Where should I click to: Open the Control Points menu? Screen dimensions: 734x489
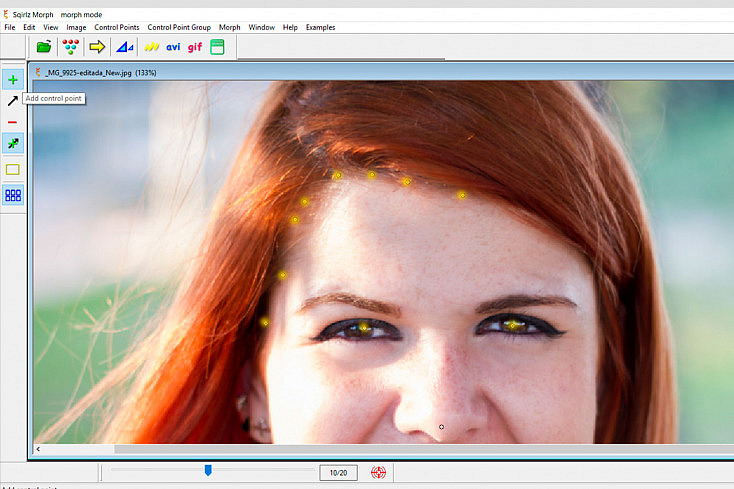click(117, 27)
